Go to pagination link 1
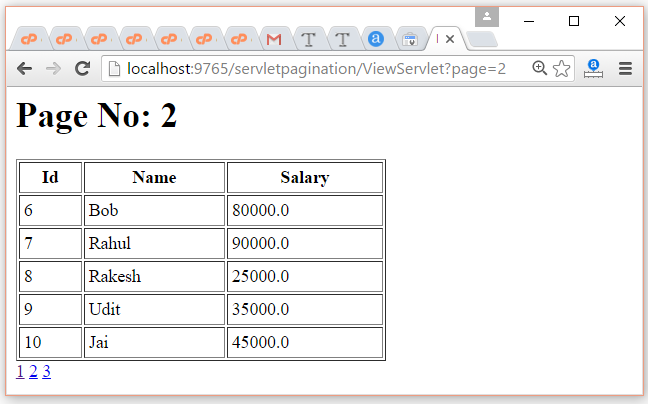Image resolution: width=653 pixels, height=404 pixels. point(21,372)
